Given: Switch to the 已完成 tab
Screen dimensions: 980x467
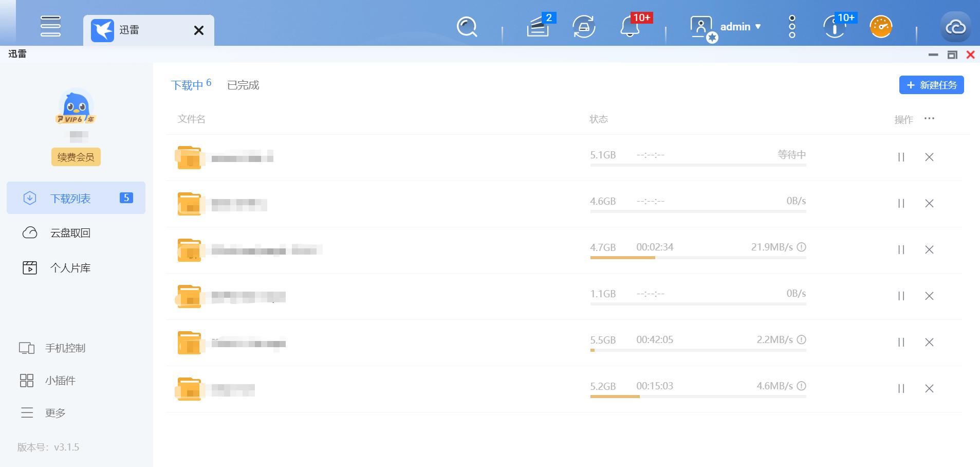Looking at the screenshot, I should point(243,85).
